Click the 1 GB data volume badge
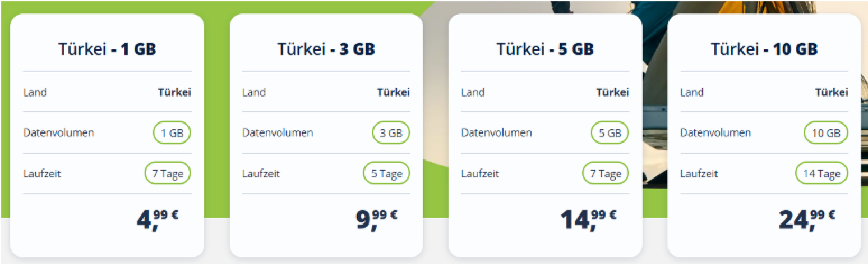 pyautogui.click(x=172, y=133)
